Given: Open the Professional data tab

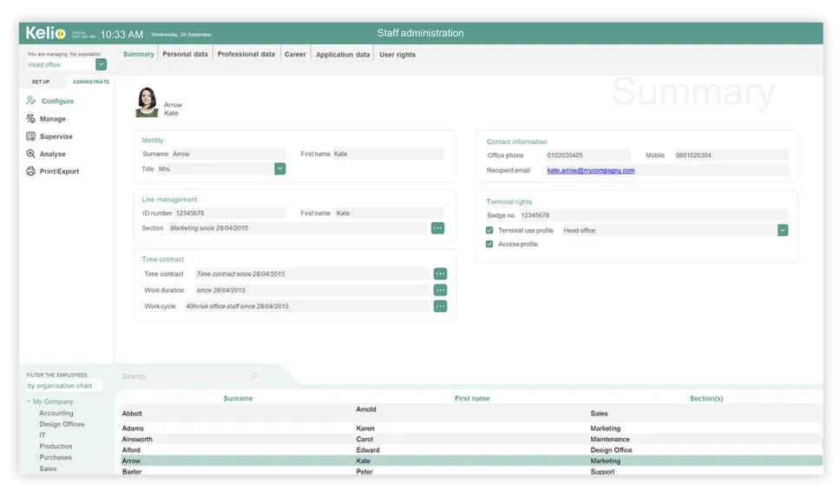Looking at the screenshot, I should [246, 54].
